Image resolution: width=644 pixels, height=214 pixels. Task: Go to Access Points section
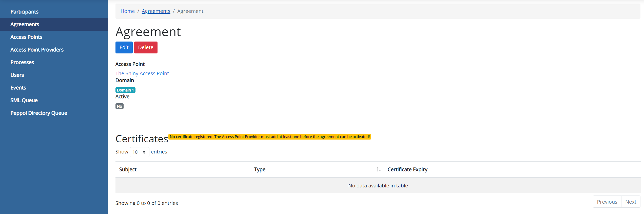tap(26, 37)
